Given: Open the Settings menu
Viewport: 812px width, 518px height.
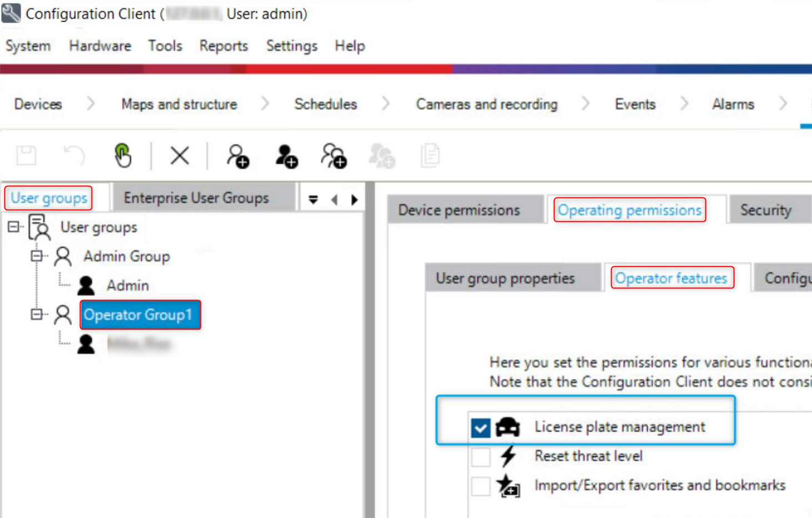Looking at the screenshot, I should pos(291,46).
